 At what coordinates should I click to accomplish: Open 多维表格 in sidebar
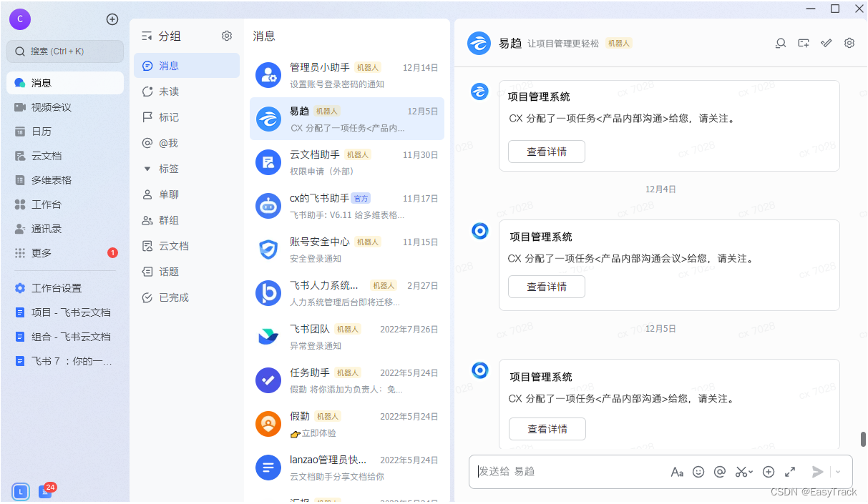click(65, 180)
